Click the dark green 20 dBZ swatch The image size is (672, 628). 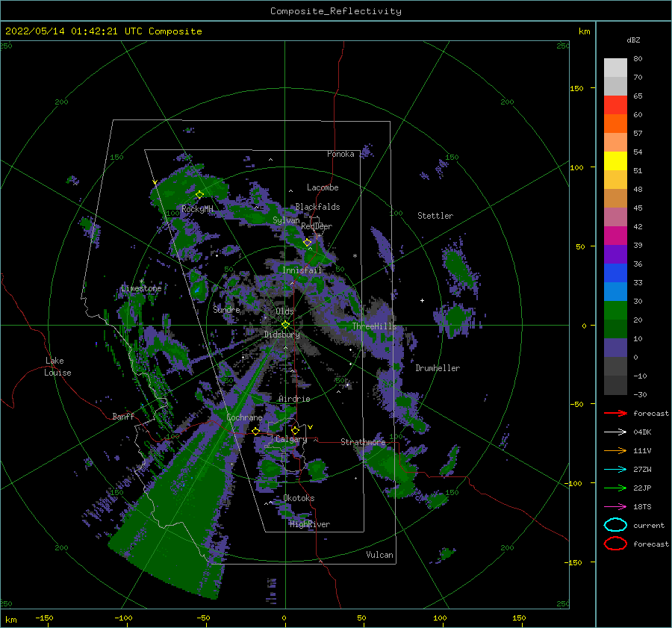(615, 329)
